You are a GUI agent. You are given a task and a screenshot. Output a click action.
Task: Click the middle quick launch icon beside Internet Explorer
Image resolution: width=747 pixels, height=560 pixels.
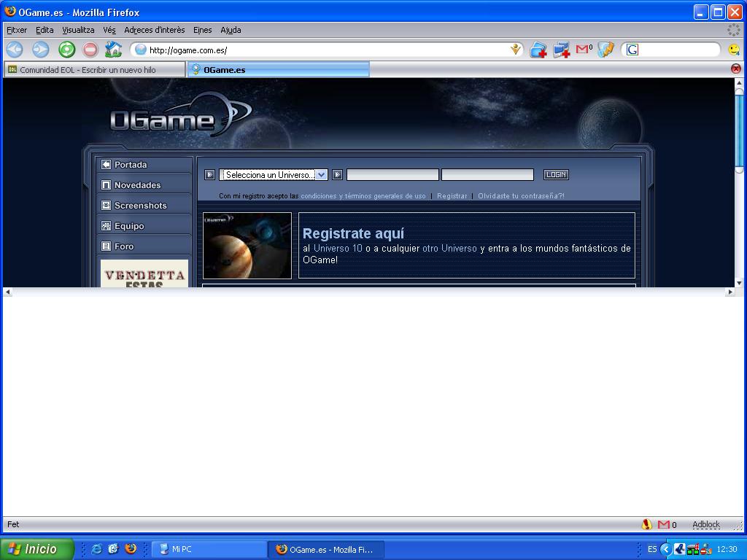coord(113,549)
